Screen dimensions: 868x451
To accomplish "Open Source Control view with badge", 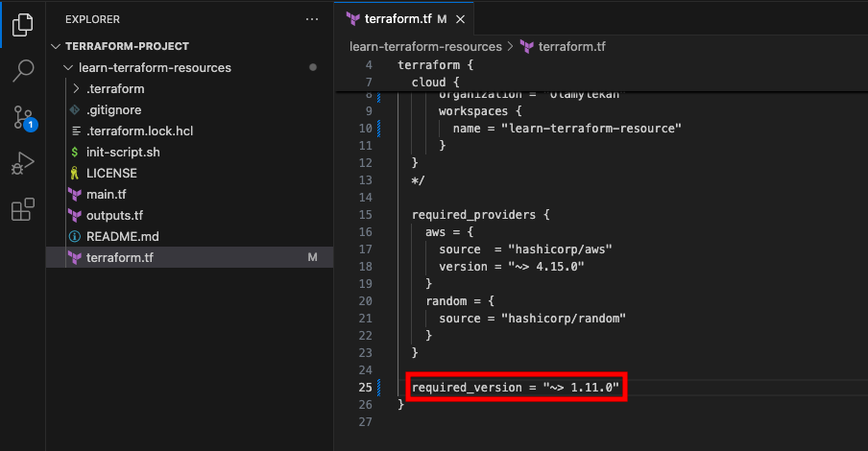I will click(24, 118).
